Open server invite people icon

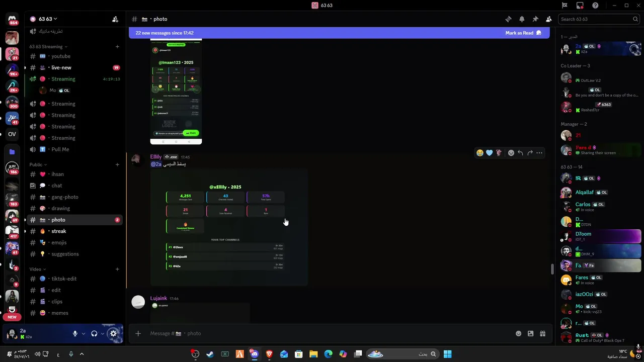[x=115, y=19]
